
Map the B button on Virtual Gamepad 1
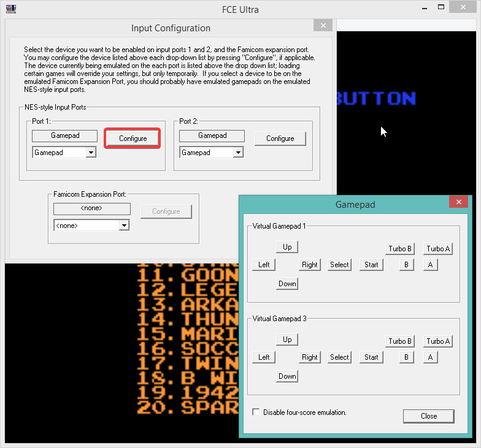[x=406, y=265]
